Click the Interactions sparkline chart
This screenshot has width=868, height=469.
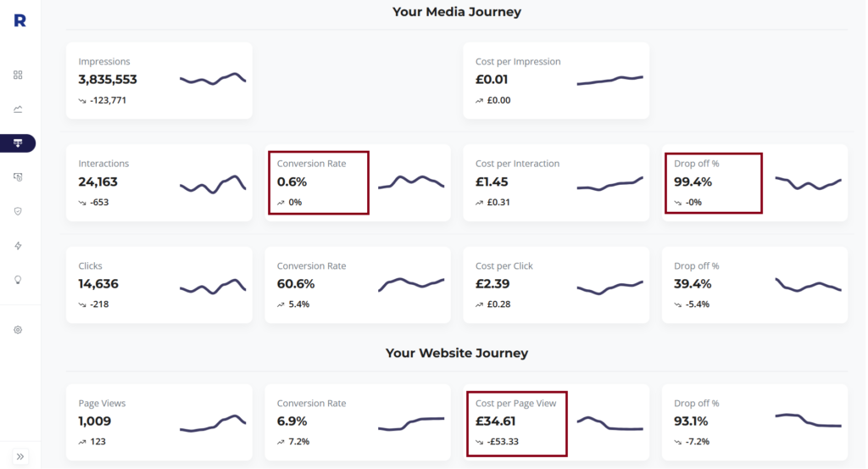coord(213,184)
